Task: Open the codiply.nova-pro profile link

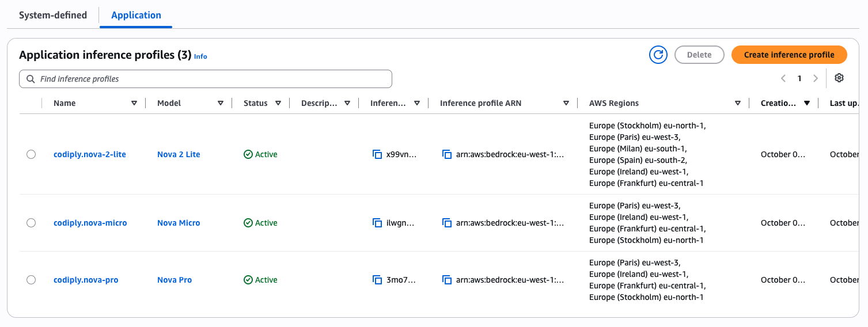Action: [x=86, y=280]
